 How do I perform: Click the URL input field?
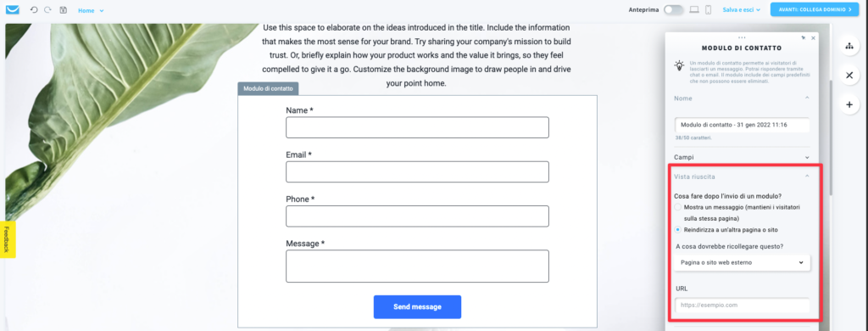(743, 305)
